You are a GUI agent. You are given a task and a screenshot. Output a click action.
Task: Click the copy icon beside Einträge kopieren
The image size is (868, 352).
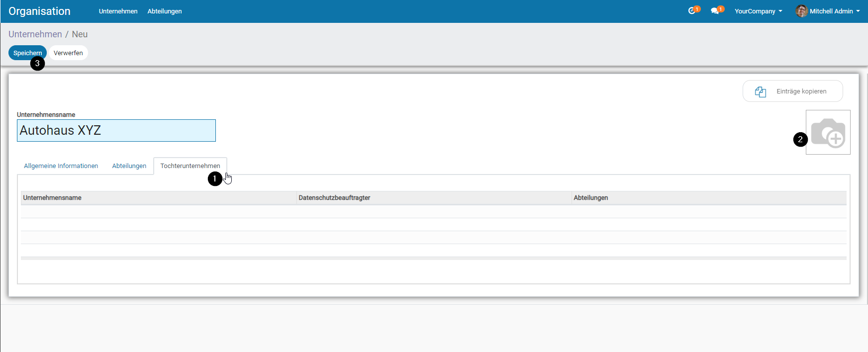click(760, 91)
